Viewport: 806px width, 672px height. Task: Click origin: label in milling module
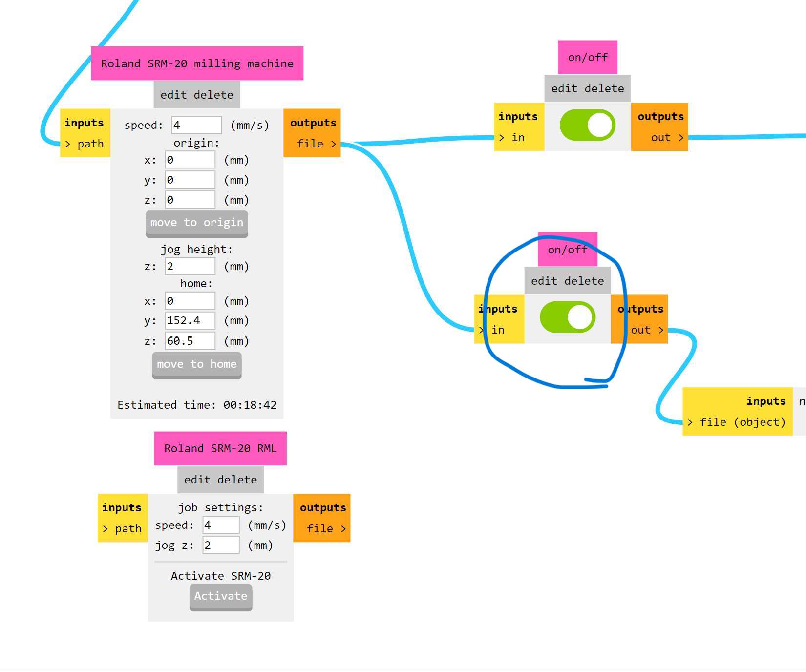point(197,143)
